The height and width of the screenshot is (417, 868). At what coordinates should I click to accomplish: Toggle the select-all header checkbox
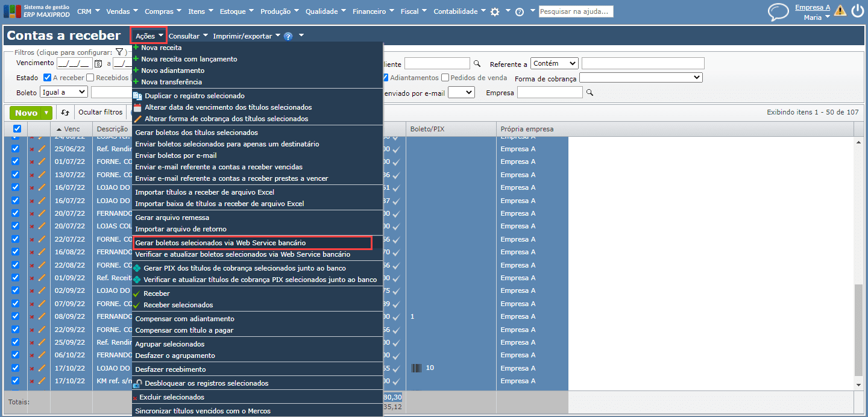17,128
